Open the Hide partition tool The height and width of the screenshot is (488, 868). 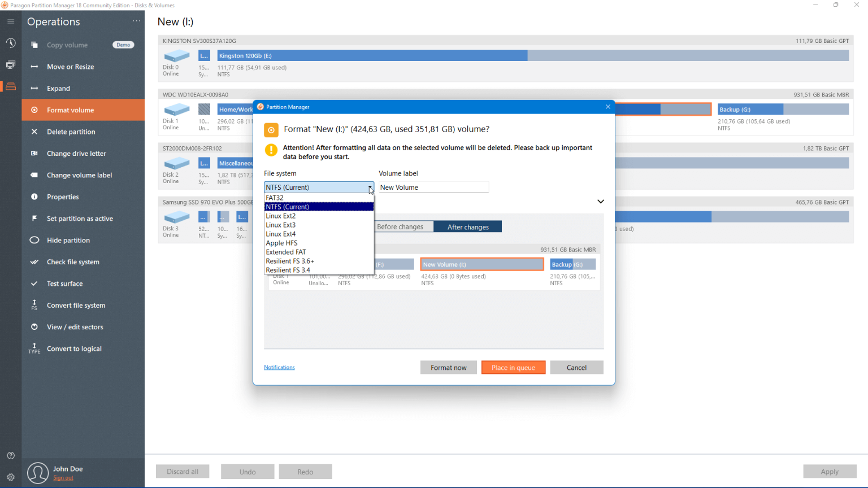tap(65, 240)
